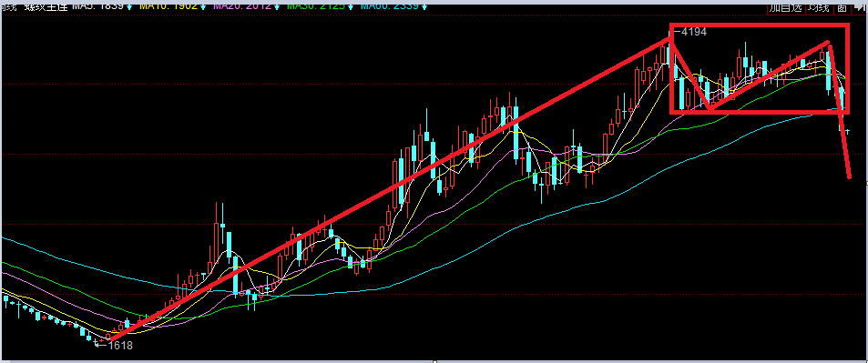Select the last candlestick on the right
Image resolution: width=868 pixels, height=363 pixels.
tap(848, 131)
